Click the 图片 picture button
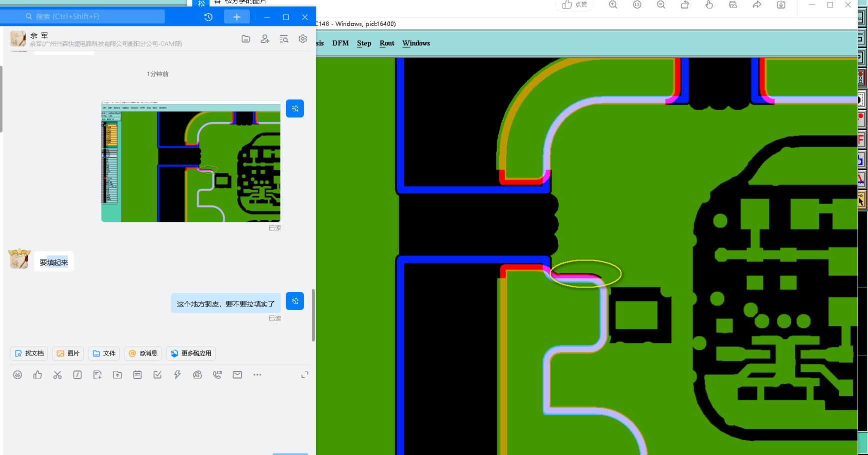The width and height of the screenshot is (868, 455). tap(68, 353)
